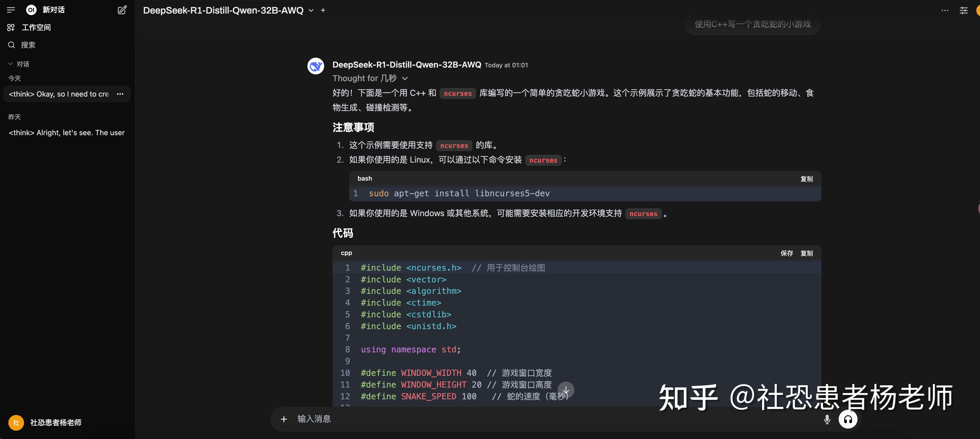This screenshot has height=439, width=980.
Task: Save the cpp code using 保存
Action: click(x=787, y=253)
